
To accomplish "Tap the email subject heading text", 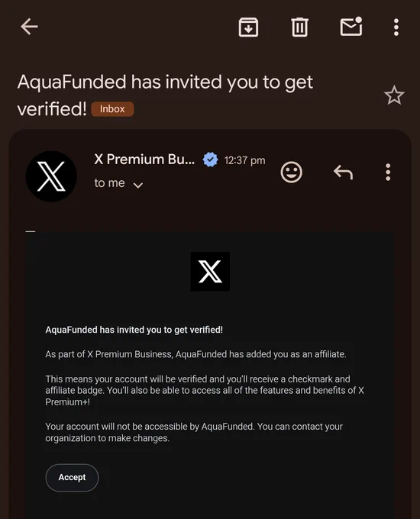I will point(165,95).
